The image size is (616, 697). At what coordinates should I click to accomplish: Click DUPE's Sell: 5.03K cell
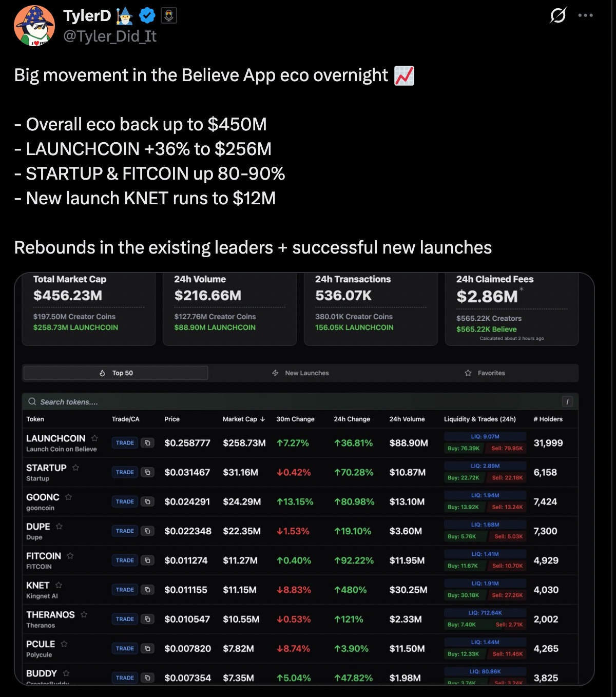(509, 536)
